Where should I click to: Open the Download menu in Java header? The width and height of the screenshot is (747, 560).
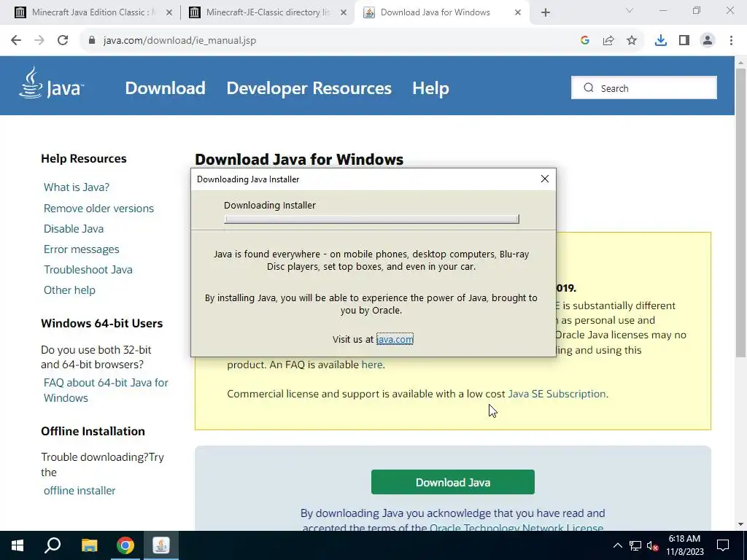(x=166, y=88)
